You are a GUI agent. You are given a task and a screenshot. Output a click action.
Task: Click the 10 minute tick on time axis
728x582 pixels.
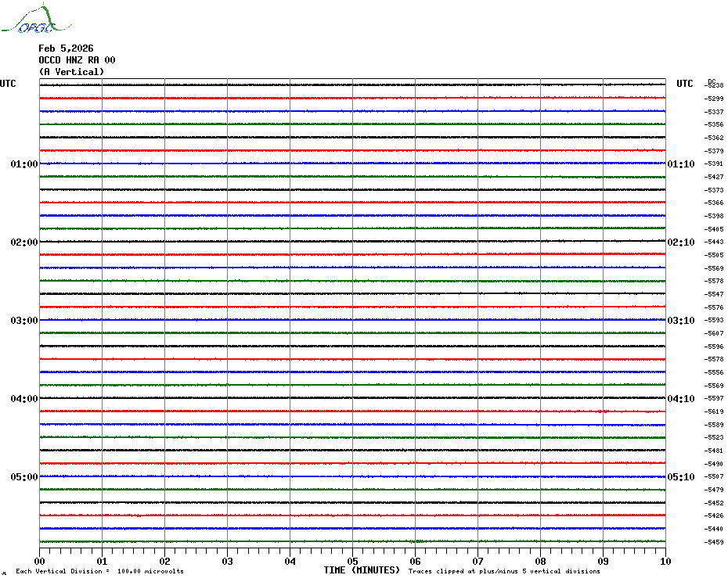click(665, 561)
